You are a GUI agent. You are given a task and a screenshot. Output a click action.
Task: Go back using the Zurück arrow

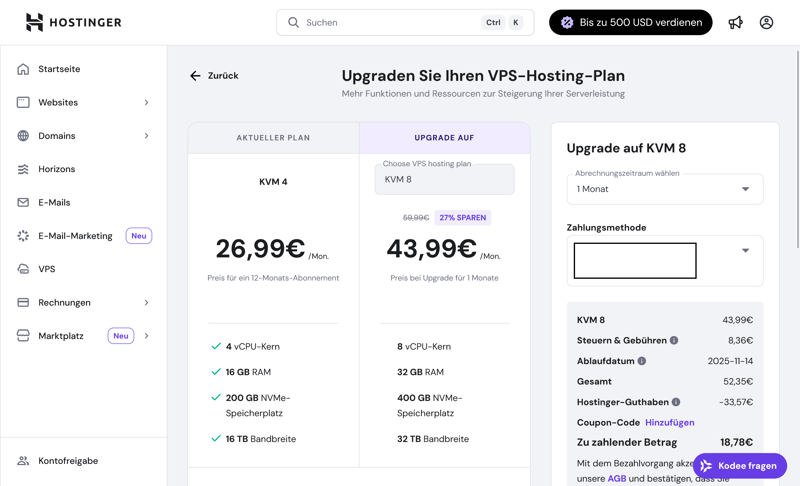tap(196, 76)
